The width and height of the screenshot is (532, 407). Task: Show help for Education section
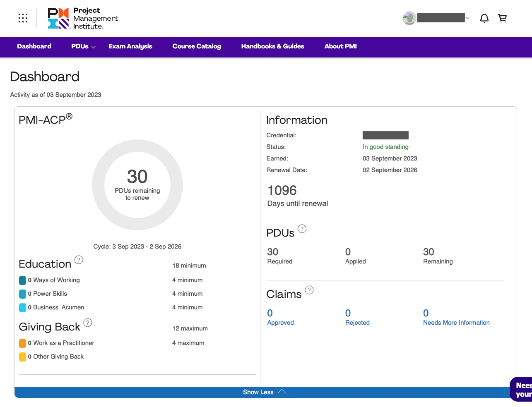tap(79, 260)
